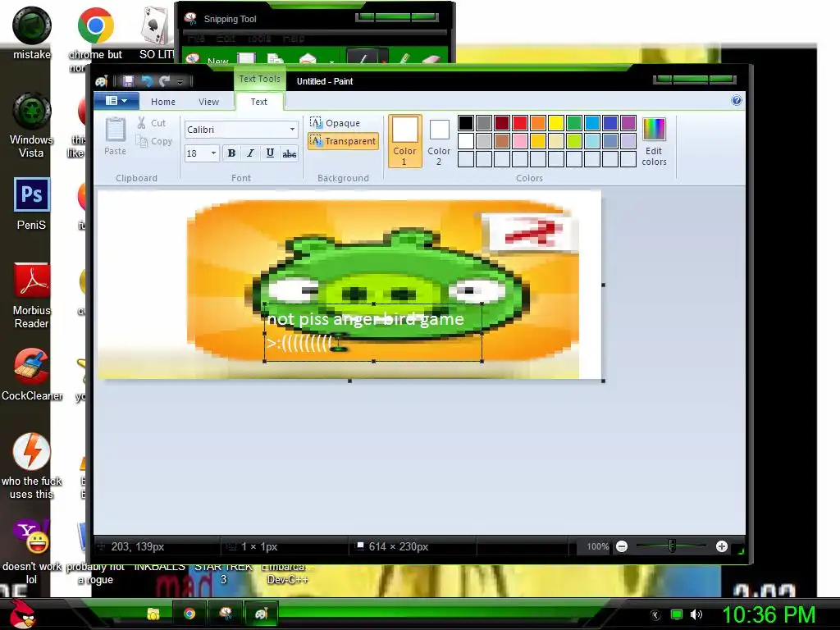Image resolution: width=840 pixels, height=630 pixels.
Task: Set text background to Transparent
Action: (344, 141)
